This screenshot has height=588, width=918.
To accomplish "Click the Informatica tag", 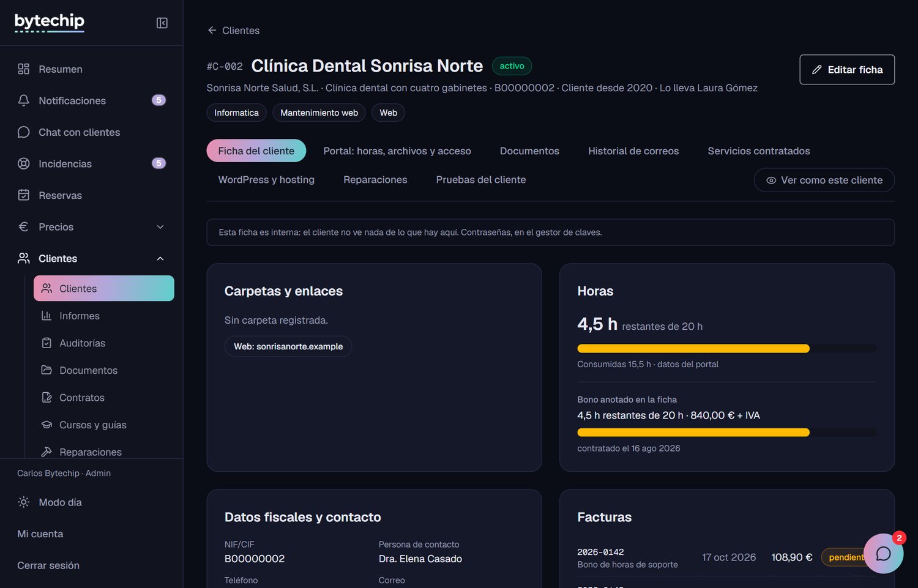I will pos(236,113).
